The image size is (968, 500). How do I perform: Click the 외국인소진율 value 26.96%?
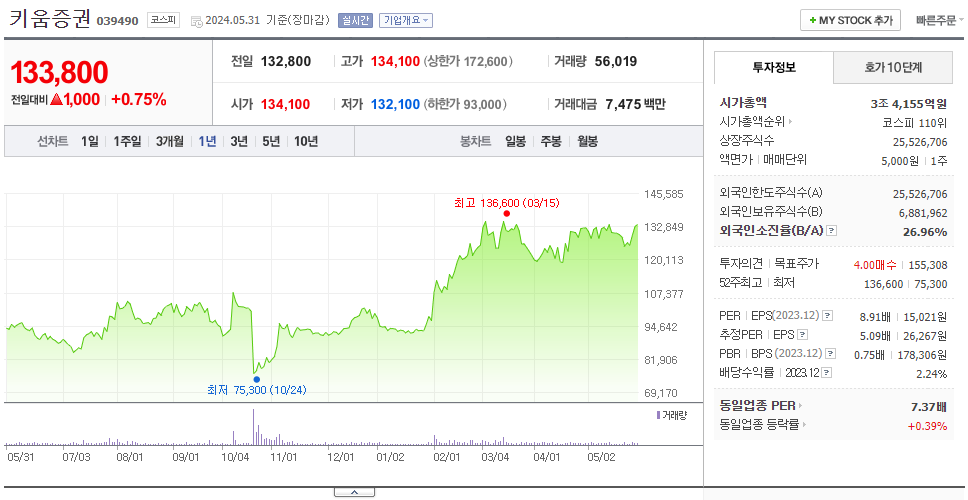coord(925,231)
